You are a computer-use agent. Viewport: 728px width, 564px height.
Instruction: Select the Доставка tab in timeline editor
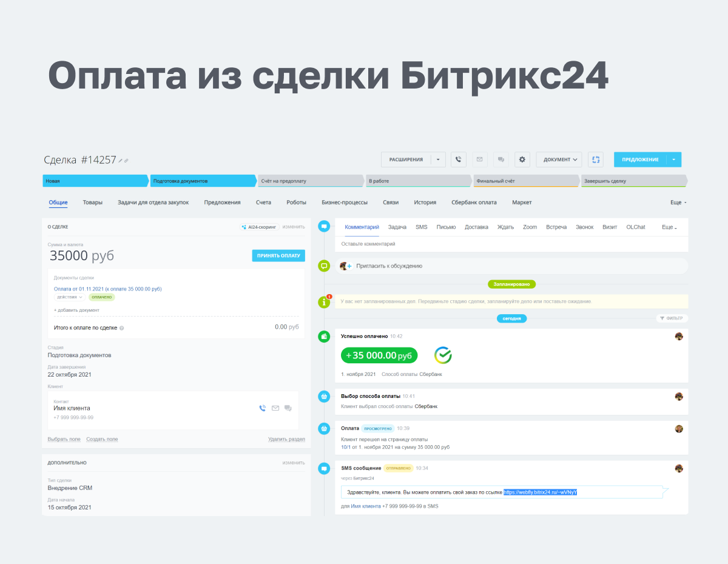tap(476, 227)
